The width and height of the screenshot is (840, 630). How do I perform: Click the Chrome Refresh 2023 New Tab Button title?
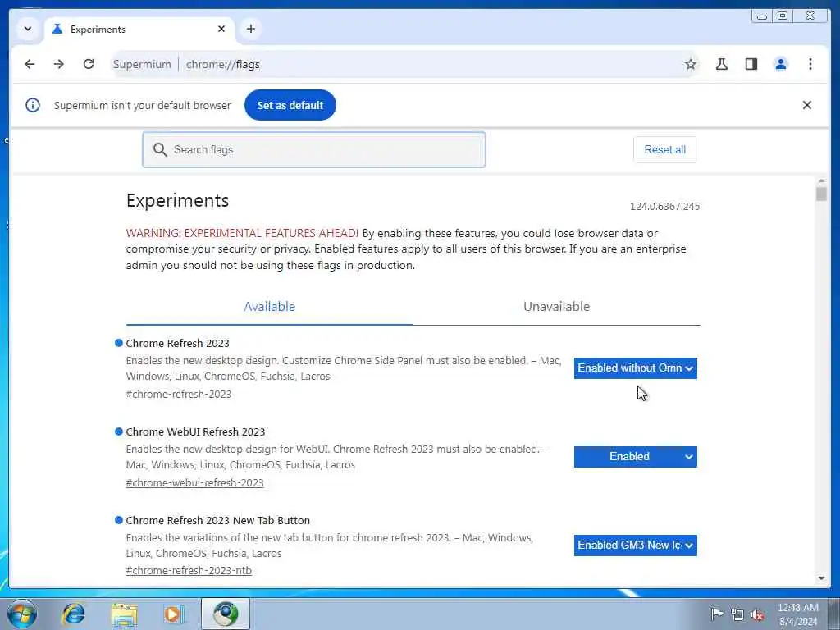[218, 520]
